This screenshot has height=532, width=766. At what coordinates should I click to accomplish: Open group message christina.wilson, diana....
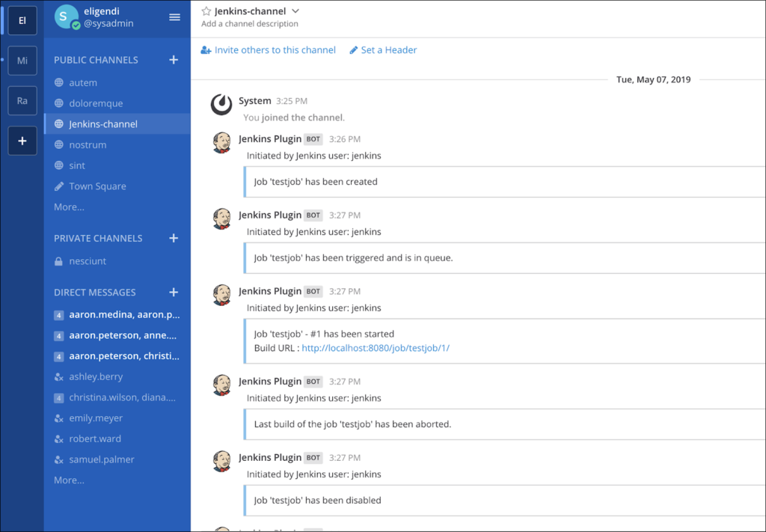pyautogui.click(x=117, y=397)
